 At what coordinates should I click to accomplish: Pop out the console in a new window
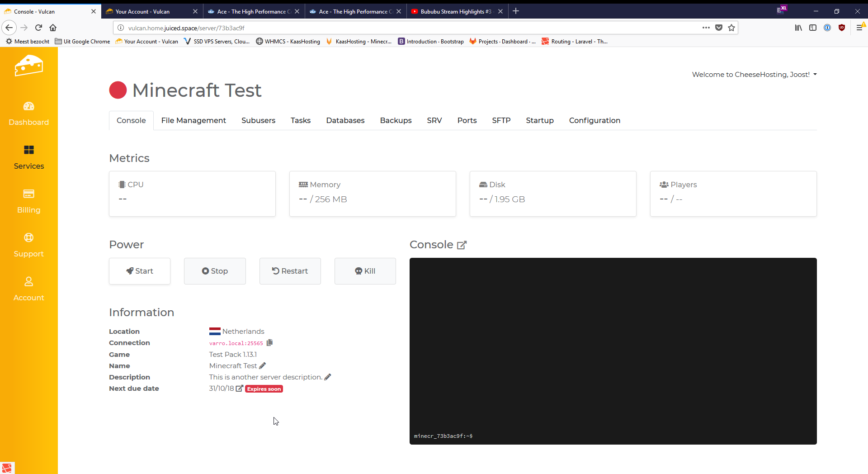click(462, 245)
